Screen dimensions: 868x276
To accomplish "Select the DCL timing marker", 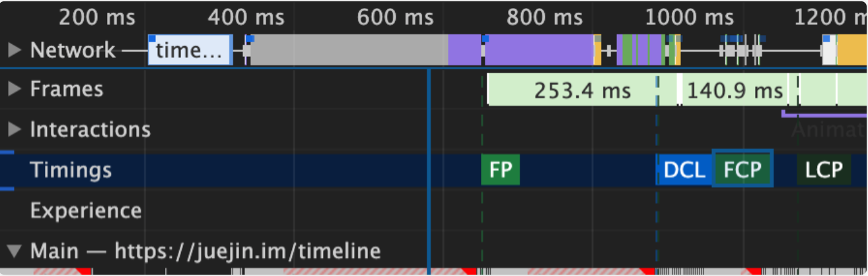I will [x=684, y=170].
